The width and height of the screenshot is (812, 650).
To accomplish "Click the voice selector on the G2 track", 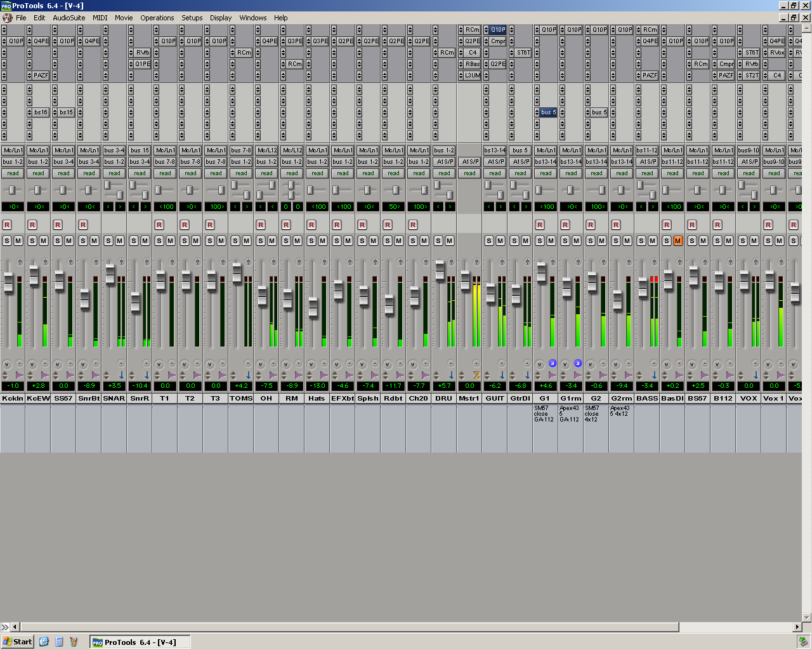I will pos(591,364).
